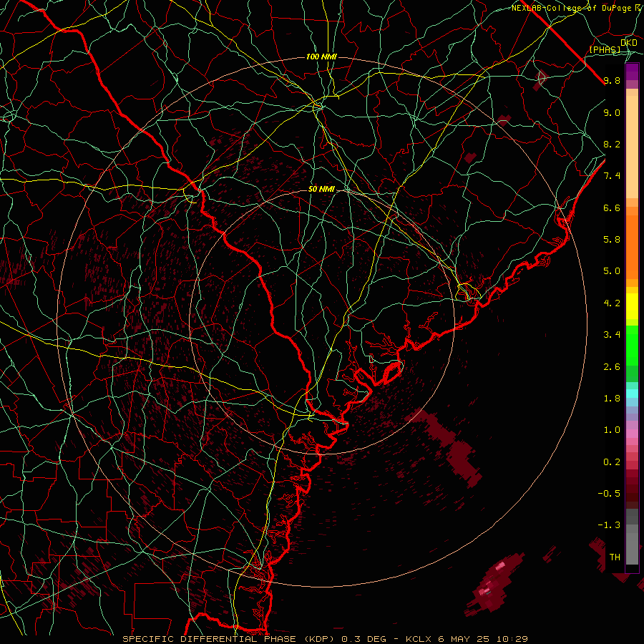Click the 3.4 scale value
644x644 pixels.
(612, 335)
